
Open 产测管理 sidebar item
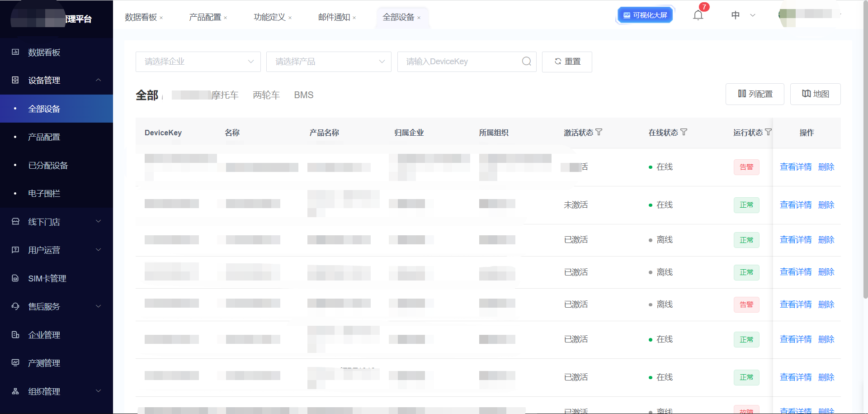(44, 363)
